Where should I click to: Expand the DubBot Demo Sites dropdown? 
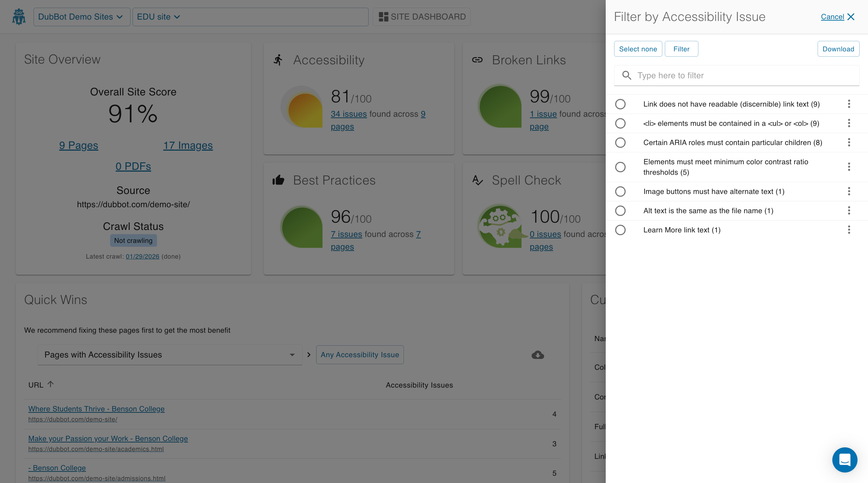(81, 17)
